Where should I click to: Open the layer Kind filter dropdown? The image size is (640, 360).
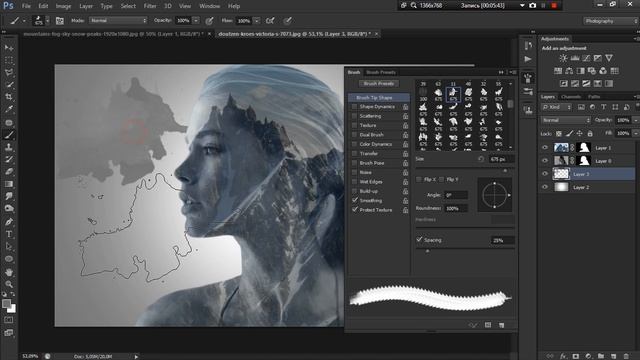tap(557, 107)
